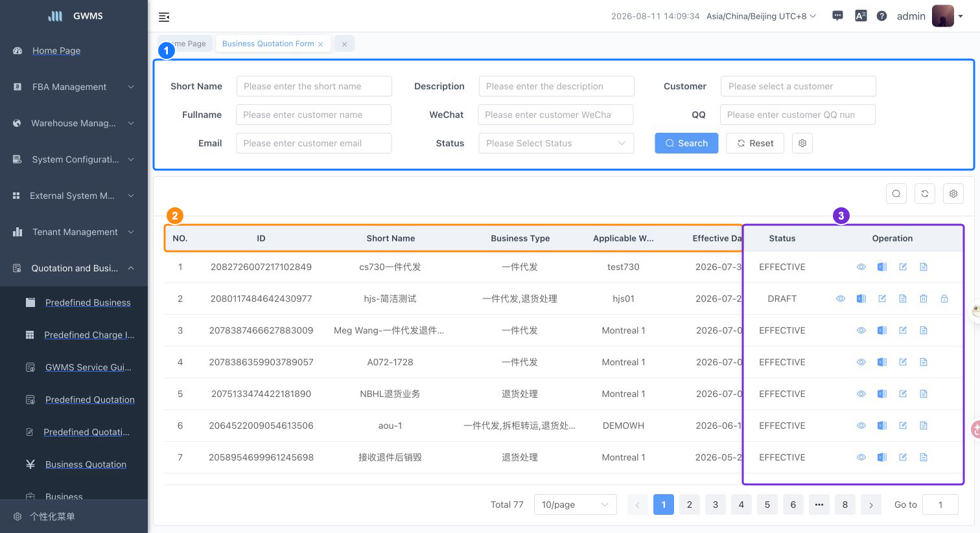View row 3 Meg Wang eye icon

pyautogui.click(x=861, y=330)
